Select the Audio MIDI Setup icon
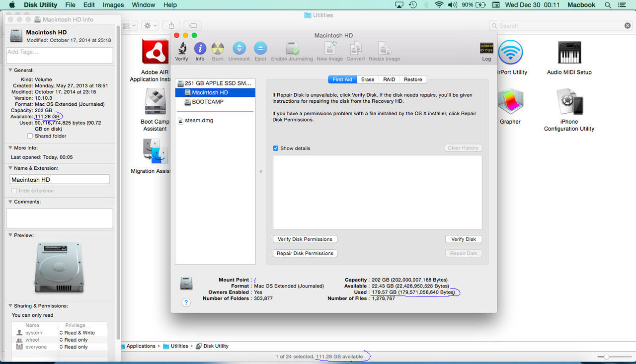636x364 pixels. coord(569,52)
